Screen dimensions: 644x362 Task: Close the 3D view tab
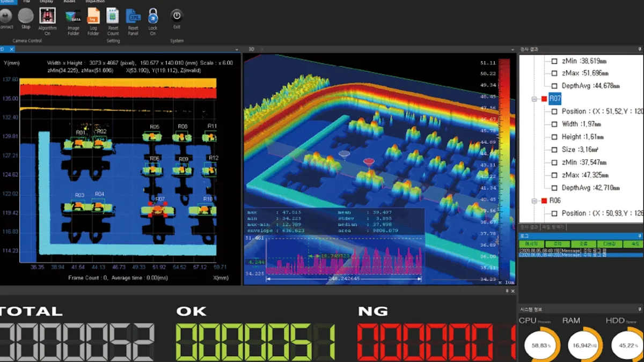(x=261, y=49)
